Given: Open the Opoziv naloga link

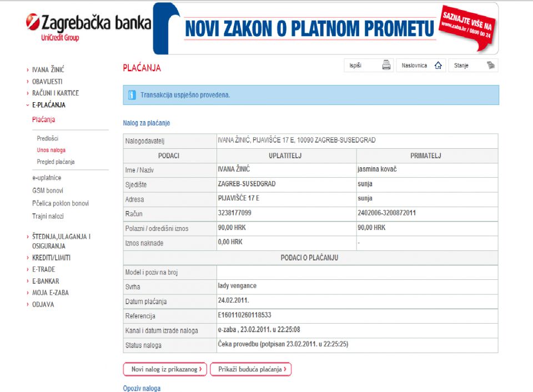Looking at the screenshot, I should [142, 388].
